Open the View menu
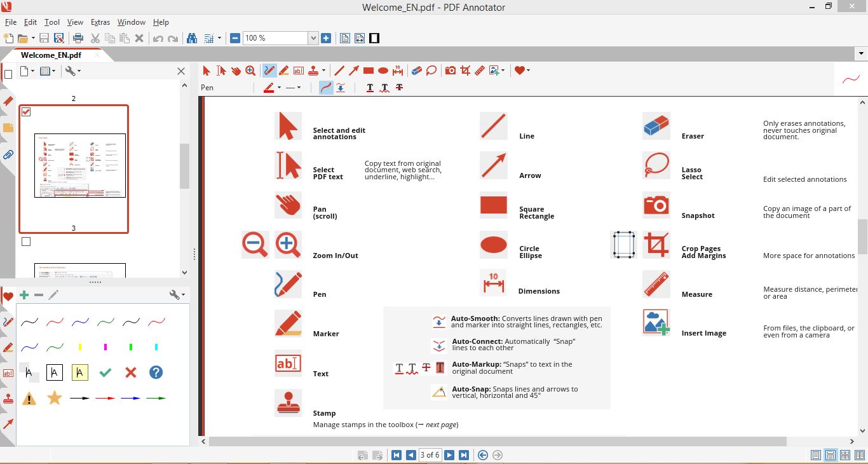The width and height of the screenshot is (868, 464). (x=75, y=22)
